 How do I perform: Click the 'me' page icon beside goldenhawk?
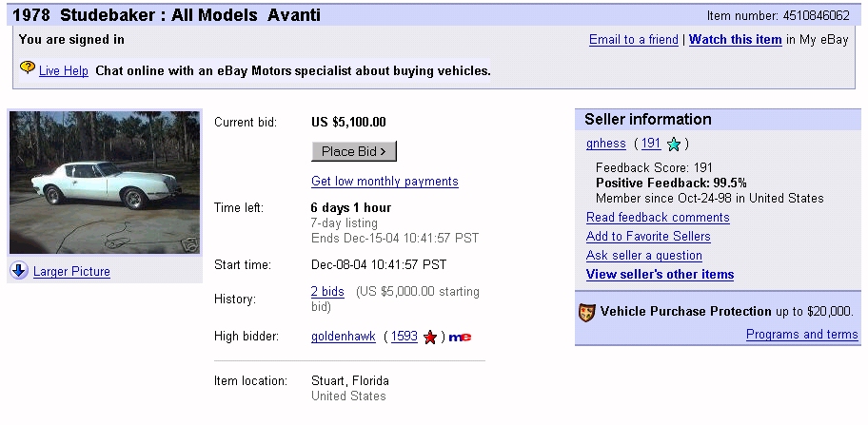(460, 337)
